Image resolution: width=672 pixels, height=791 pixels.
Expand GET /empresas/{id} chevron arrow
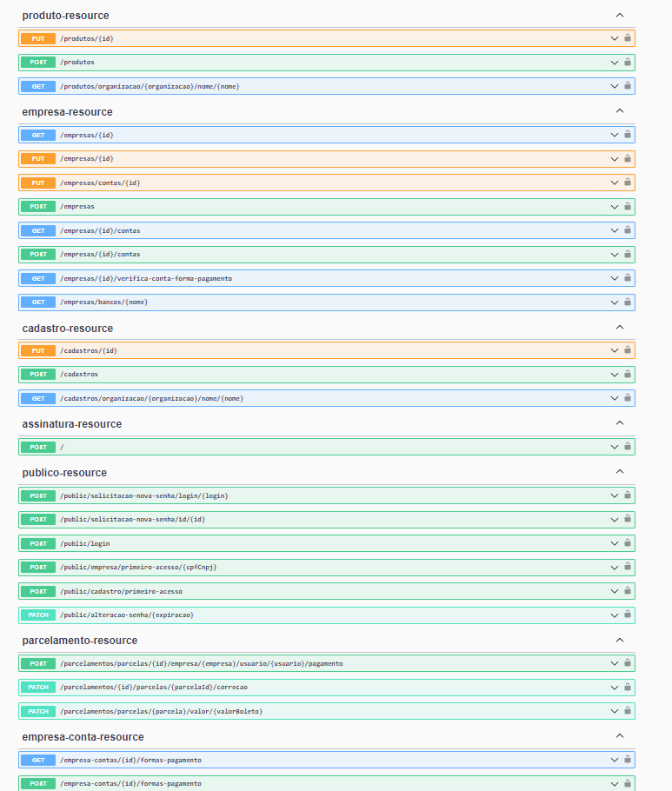point(615,135)
